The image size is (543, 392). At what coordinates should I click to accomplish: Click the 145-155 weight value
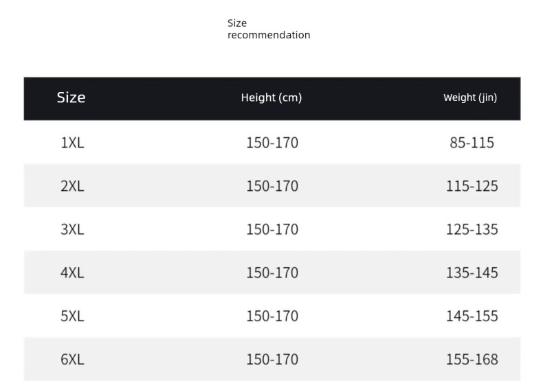coord(472,316)
